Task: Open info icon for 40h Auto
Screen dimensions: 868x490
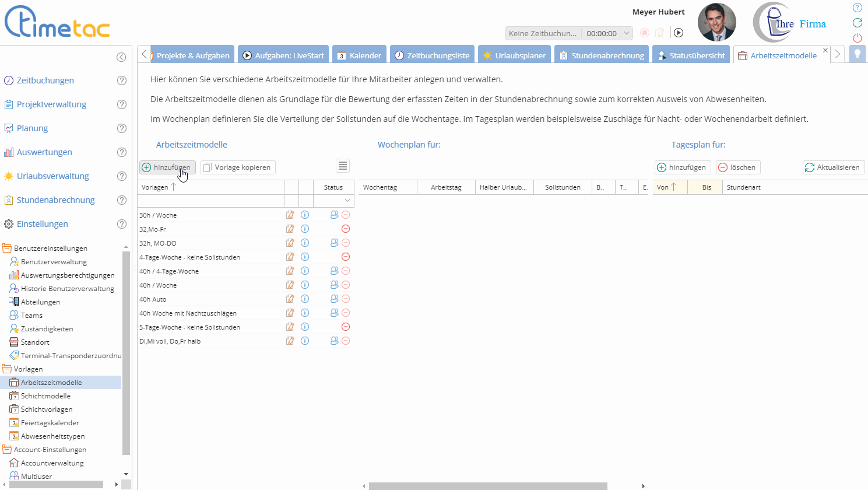Action: pyautogui.click(x=305, y=299)
